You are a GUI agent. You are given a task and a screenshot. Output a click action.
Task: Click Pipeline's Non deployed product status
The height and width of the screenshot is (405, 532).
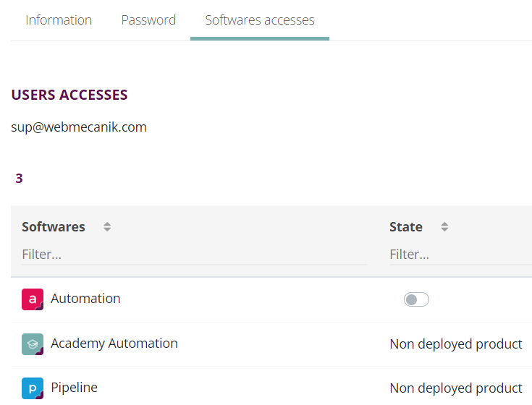(456, 388)
